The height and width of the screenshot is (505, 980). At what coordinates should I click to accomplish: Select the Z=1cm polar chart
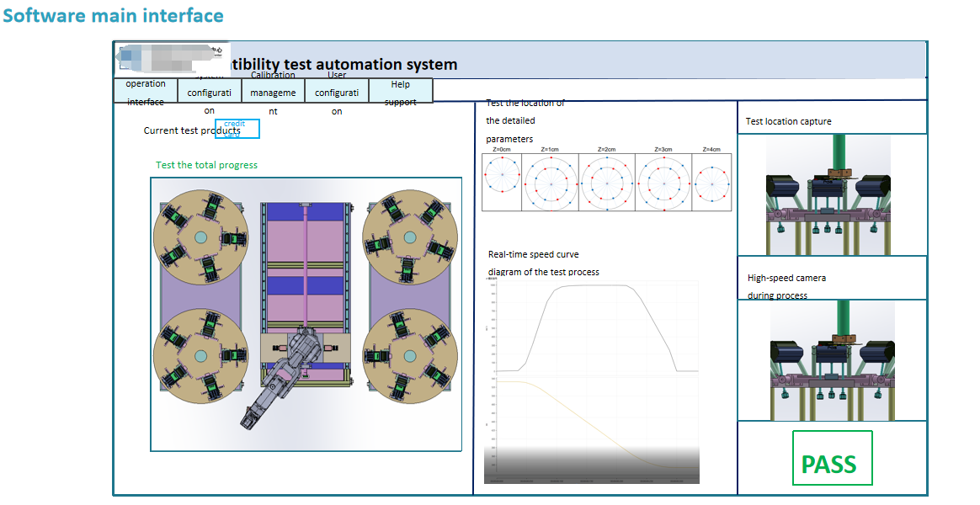coord(550,182)
